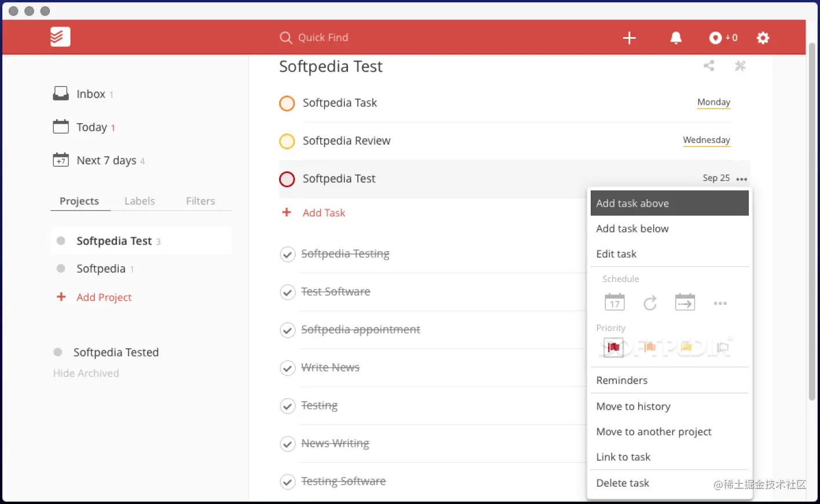The width and height of the screenshot is (820, 504).
Task: Uncheck the completed Write News task
Action: [x=288, y=368]
